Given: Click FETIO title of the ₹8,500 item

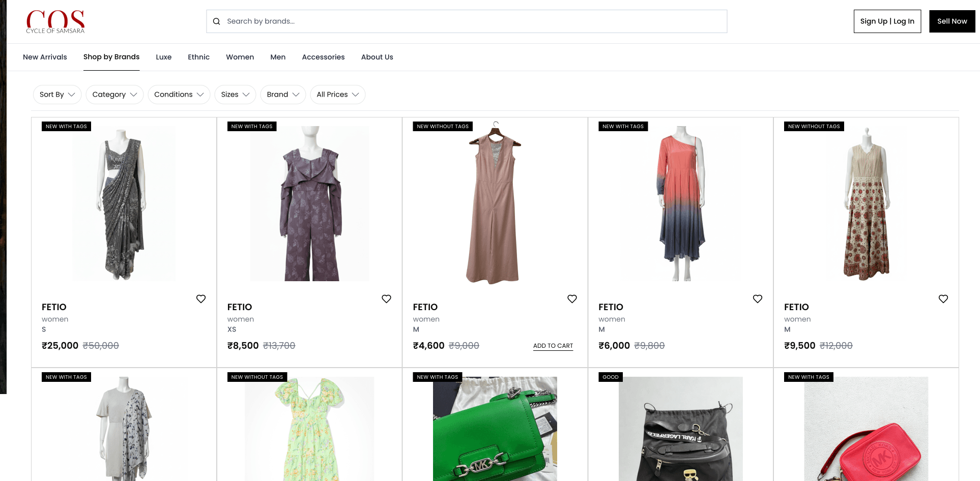Looking at the screenshot, I should click(240, 307).
